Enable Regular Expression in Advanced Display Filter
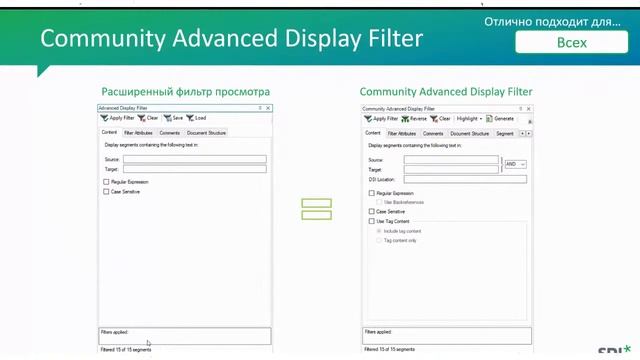 pyautogui.click(x=106, y=182)
